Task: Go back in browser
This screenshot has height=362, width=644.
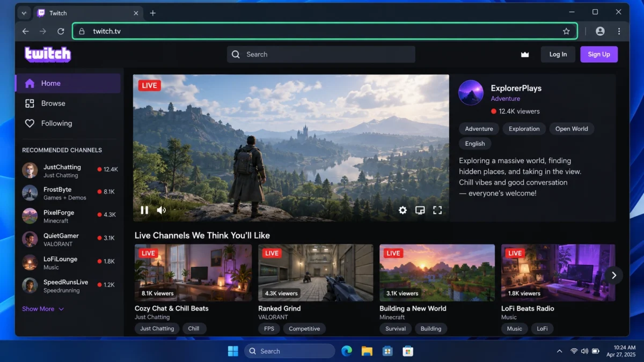Action: click(x=25, y=31)
